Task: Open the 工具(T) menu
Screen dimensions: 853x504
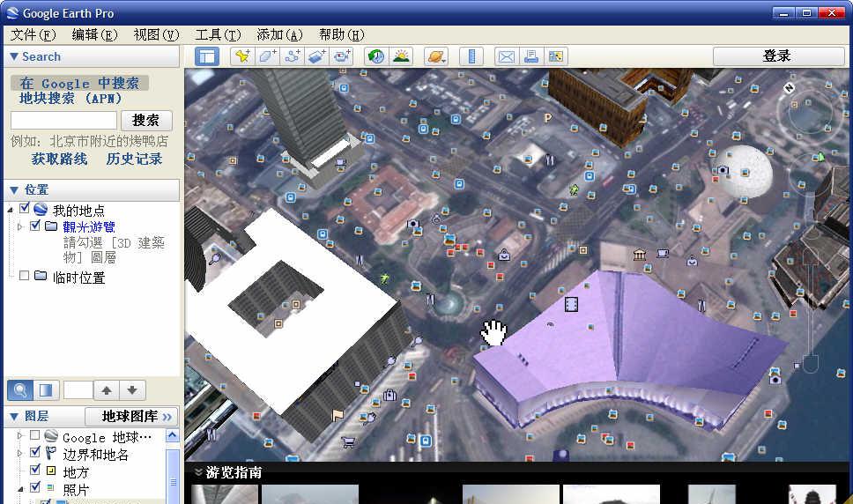Action: click(x=218, y=34)
